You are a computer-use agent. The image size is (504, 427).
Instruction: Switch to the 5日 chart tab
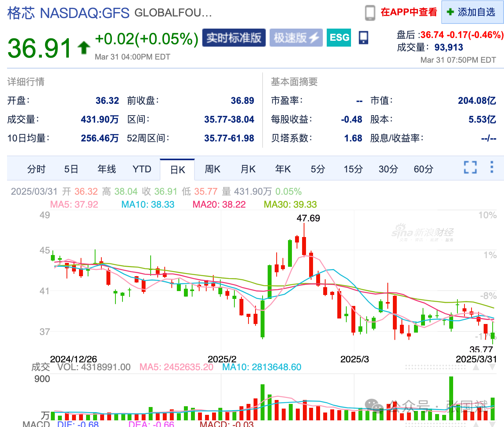(71, 169)
